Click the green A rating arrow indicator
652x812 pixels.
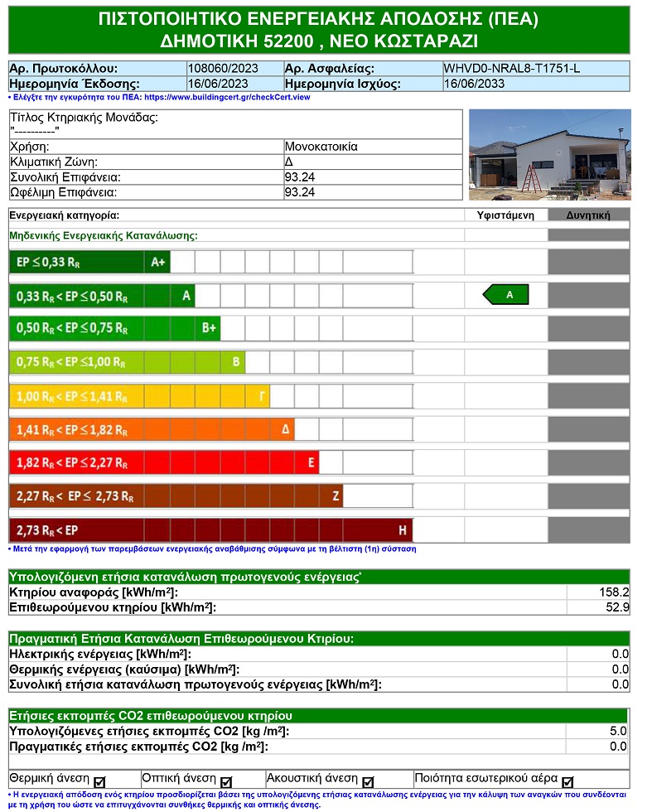pyautogui.click(x=505, y=295)
